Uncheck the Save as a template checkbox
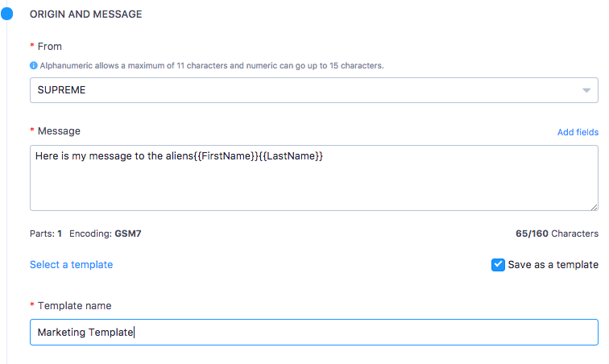This screenshot has height=364, width=609. coord(498,265)
